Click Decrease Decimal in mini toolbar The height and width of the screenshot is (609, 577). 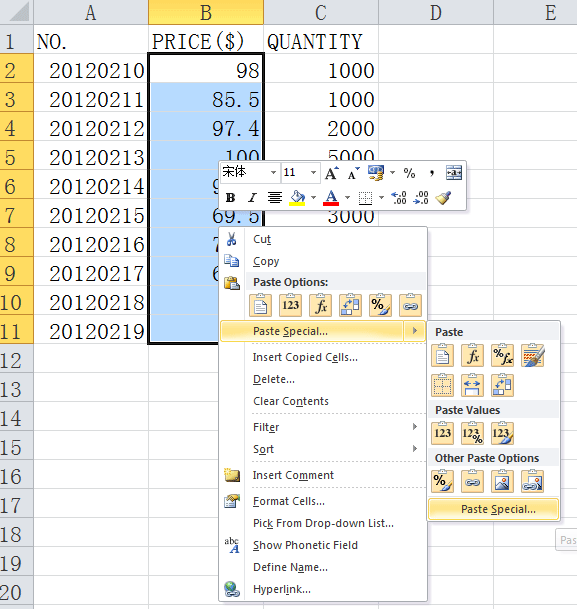coord(421,198)
